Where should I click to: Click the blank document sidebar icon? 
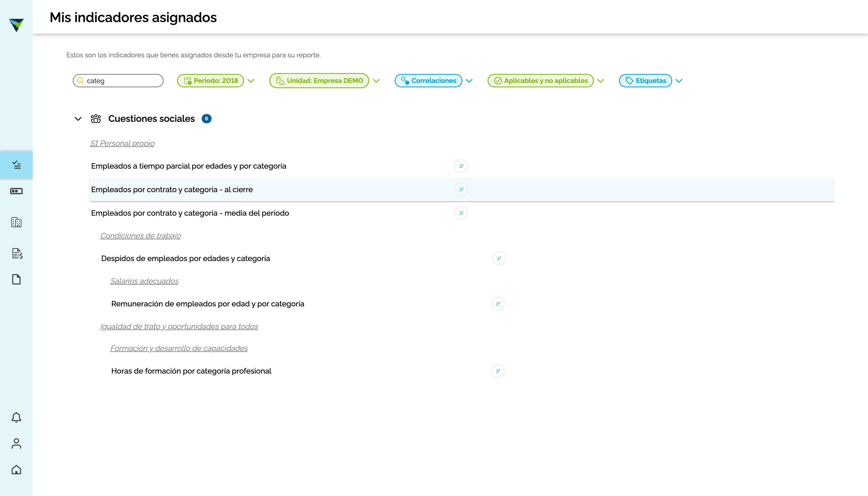click(16, 279)
